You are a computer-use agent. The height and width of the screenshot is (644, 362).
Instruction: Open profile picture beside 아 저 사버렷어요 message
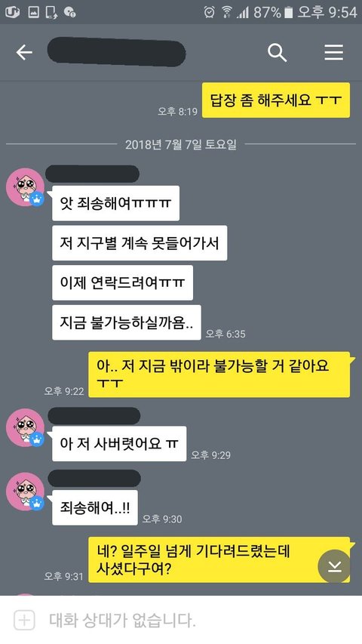pyautogui.click(x=25, y=427)
